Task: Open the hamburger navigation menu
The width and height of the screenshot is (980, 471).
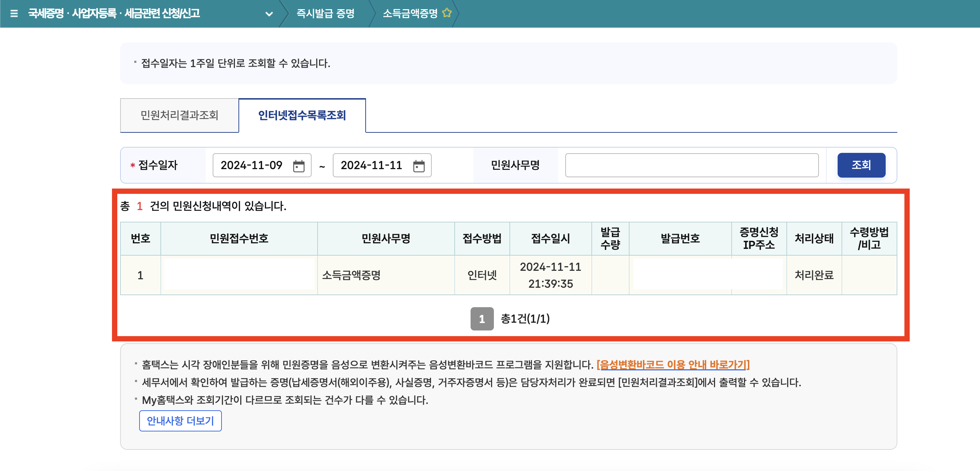Action: (x=14, y=14)
